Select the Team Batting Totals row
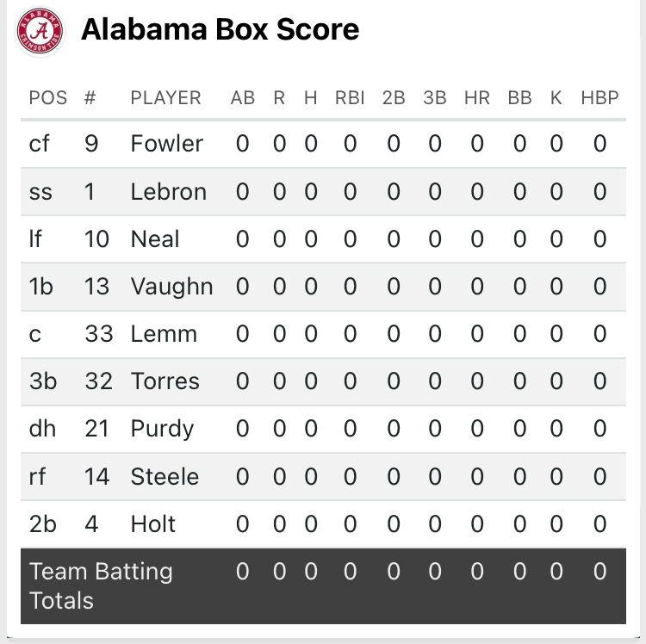 point(101,585)
